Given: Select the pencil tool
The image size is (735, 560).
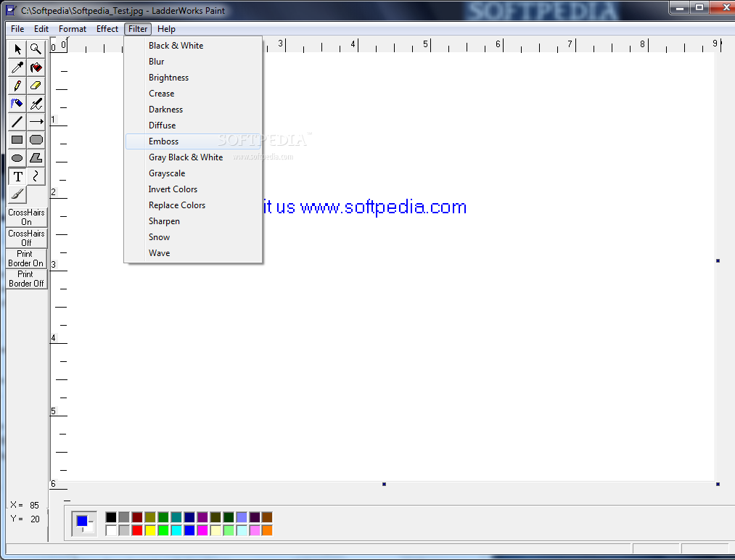Looking at the screenshot, I should click(x=17, y=86).
